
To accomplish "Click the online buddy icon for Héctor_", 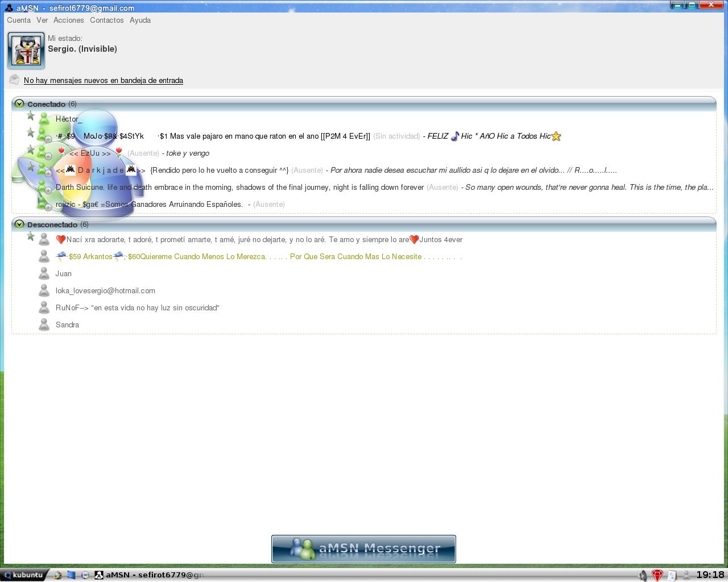I will (x=44, y=119).
